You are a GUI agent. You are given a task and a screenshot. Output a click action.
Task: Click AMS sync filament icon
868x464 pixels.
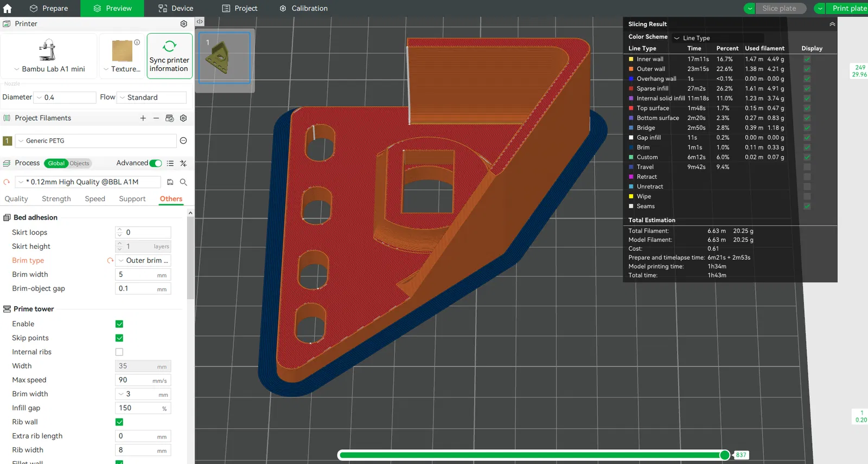coord(170,118)
